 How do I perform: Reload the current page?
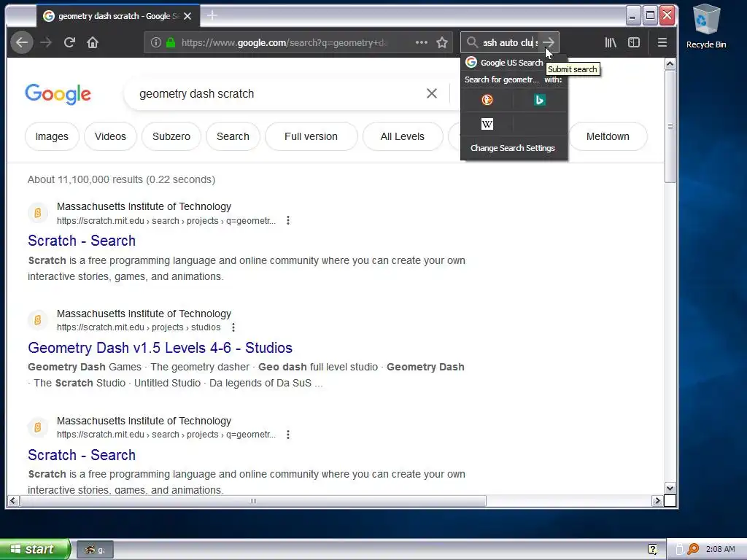tap(69, 42)
